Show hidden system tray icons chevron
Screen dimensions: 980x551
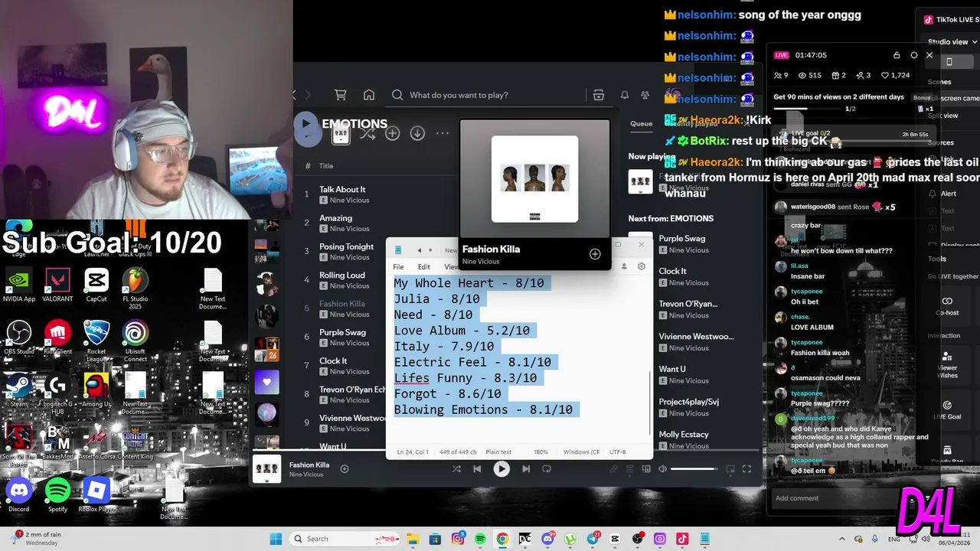(x=842, y=539)
